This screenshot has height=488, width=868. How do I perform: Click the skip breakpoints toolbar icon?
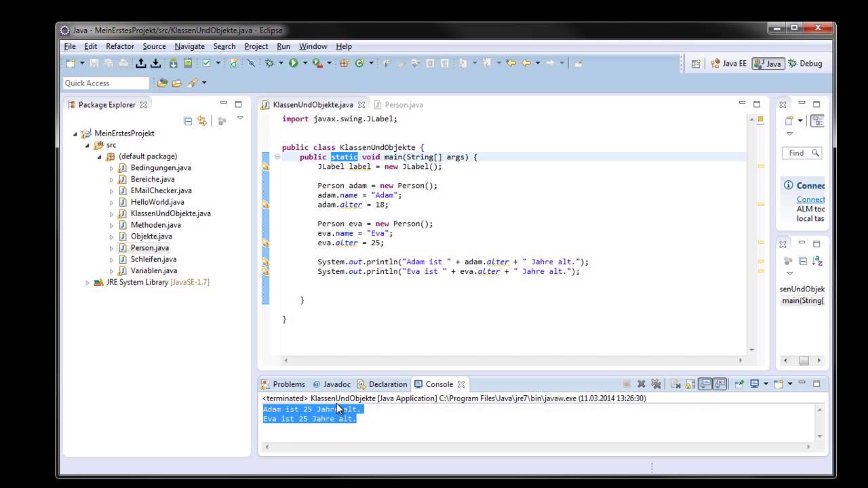point(250,63)
